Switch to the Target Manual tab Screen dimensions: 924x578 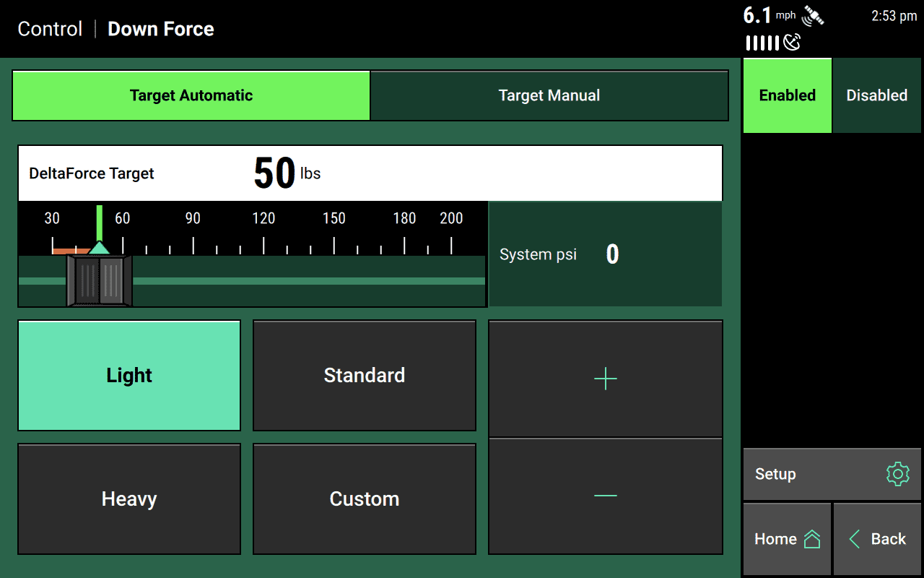(549, 95)
